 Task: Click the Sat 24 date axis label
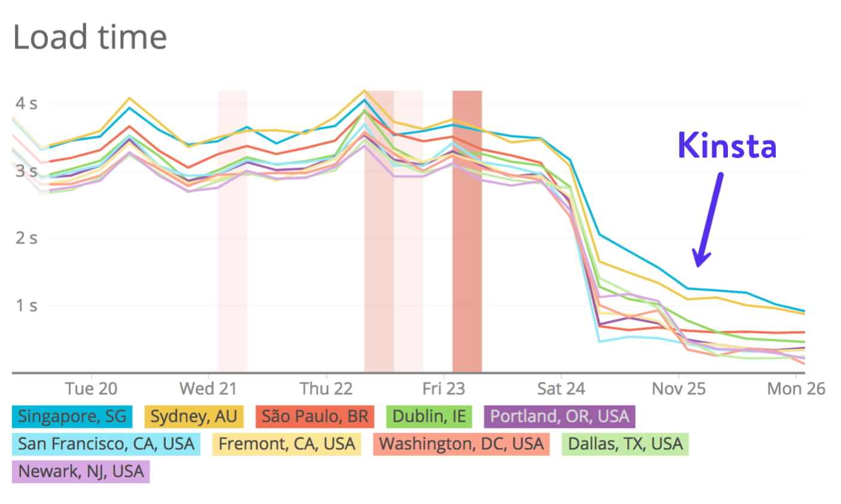(561, 389)
